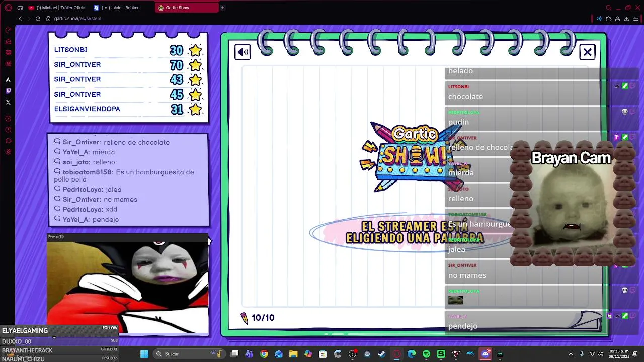This screenshot has height=362, width=644.
Task: Close the Gartic Show notepad panel
Action: pos(587,52)
